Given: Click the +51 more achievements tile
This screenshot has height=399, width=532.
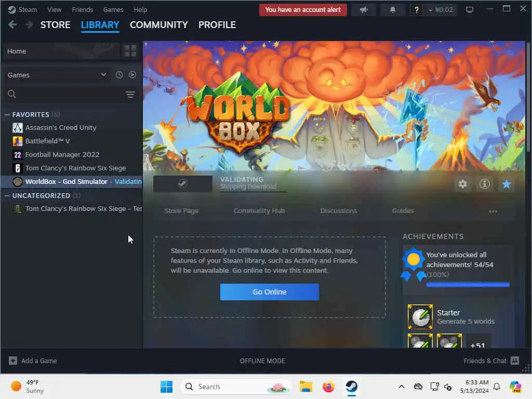Looking at the screenshot, I should (477, 341).
